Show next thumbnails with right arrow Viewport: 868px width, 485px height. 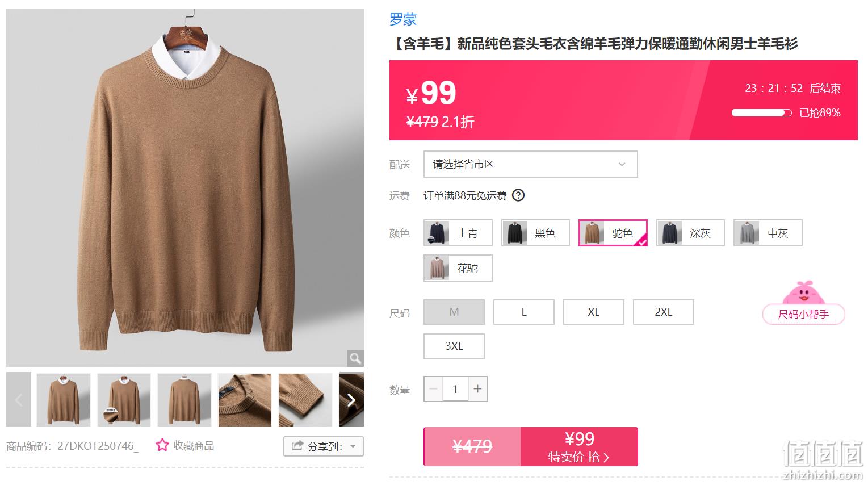(351, 400)
